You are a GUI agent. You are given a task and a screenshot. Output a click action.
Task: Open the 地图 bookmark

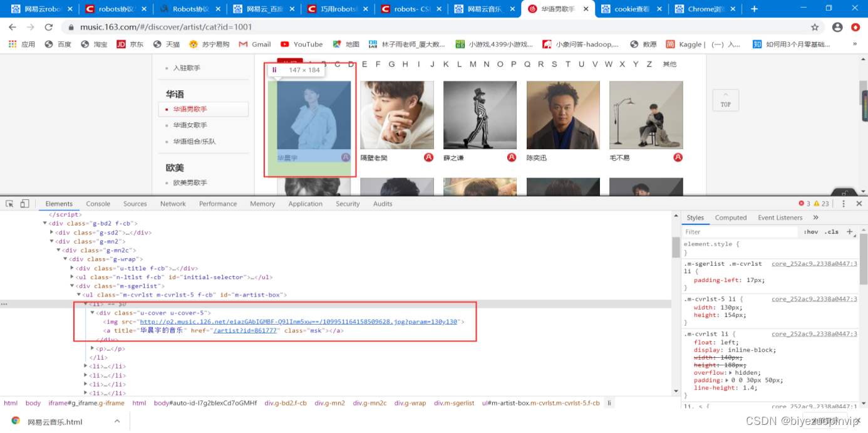tap(346, 44)
